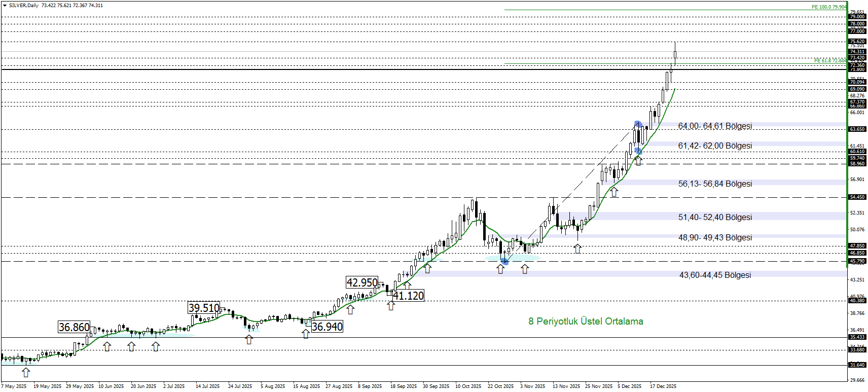868x392 pixels.
Task: Click the 73.420 price axis level
Action: [x=857, y=58]
